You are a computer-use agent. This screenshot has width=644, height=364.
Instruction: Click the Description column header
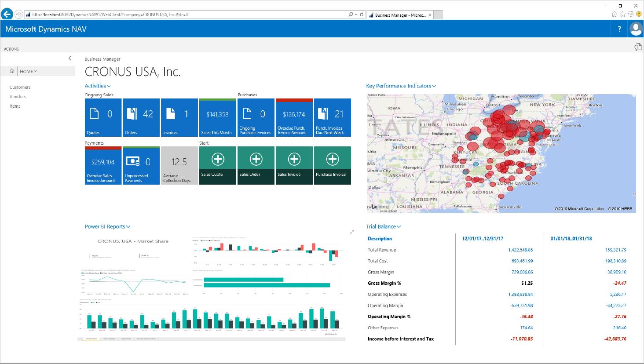pyautogui.click(x=380, y=239)
